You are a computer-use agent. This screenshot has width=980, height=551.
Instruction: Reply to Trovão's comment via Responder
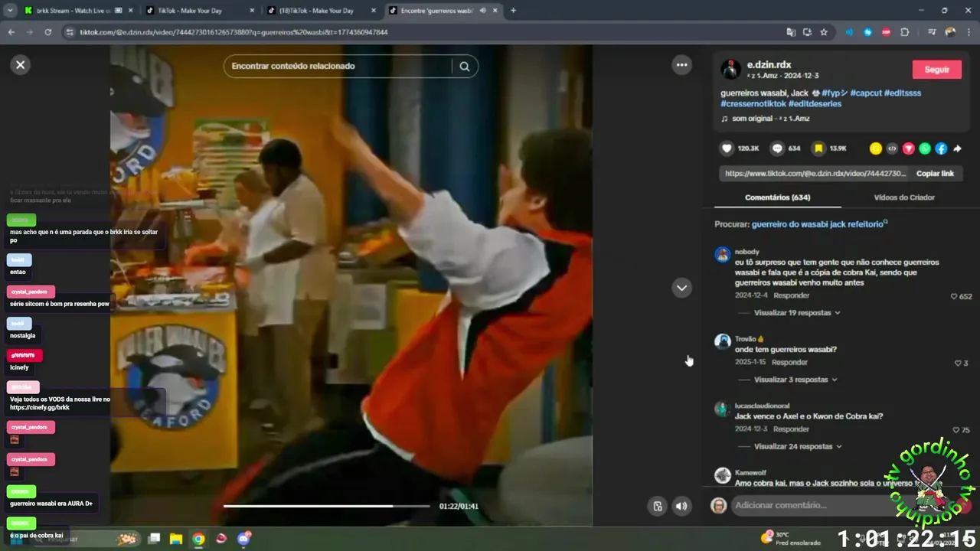pos(789,362)
